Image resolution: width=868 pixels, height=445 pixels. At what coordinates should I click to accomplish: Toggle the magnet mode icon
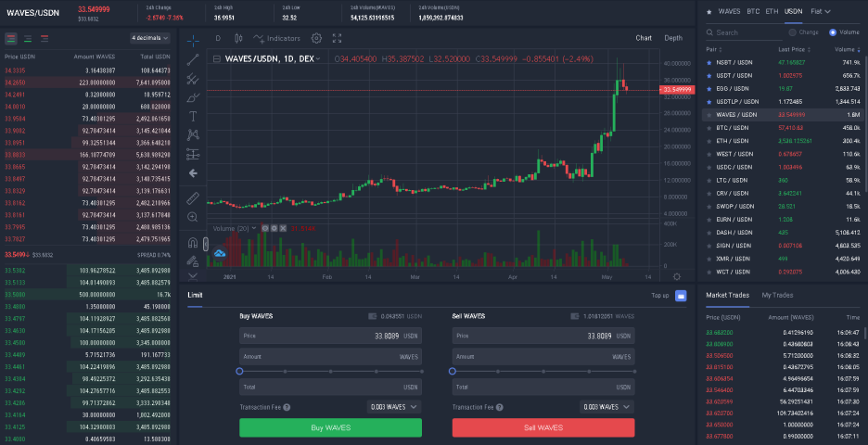coord(193,242)
